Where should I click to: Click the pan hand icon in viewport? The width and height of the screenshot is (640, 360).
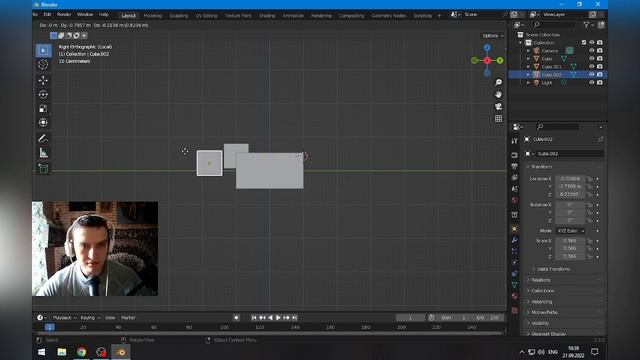498,94
